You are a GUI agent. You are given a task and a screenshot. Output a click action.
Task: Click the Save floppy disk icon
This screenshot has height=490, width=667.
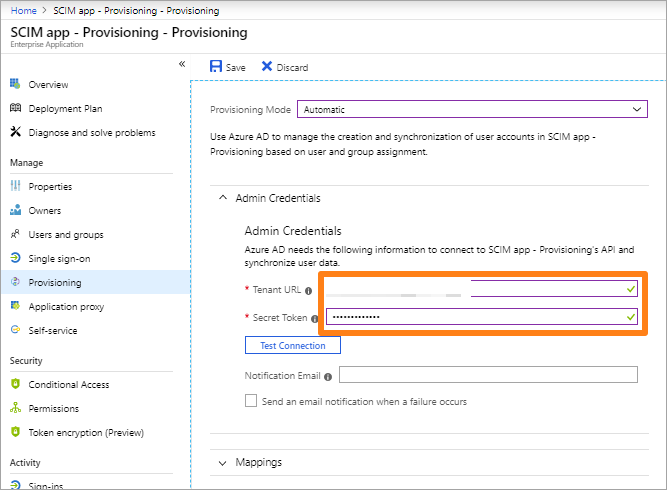tap(216, 66)
